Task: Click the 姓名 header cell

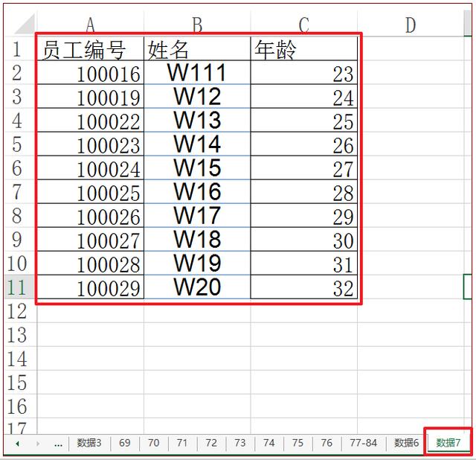Action: click(197, 49)
